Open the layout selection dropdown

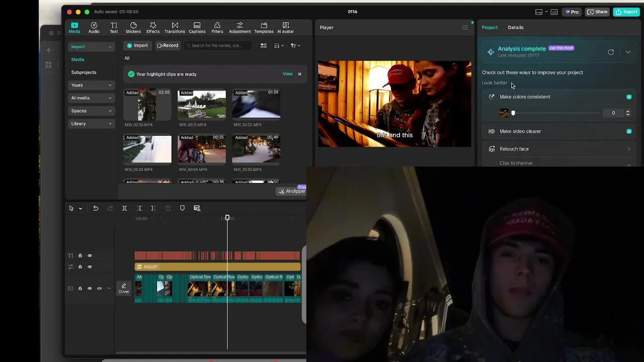click(x=541, y=12)
